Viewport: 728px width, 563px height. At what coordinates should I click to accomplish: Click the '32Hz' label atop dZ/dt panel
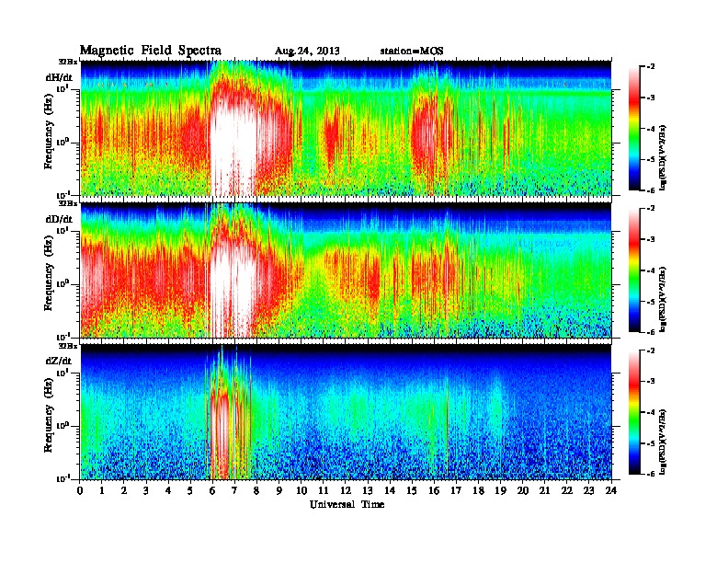pyautogui.click(x=67, y=346)
